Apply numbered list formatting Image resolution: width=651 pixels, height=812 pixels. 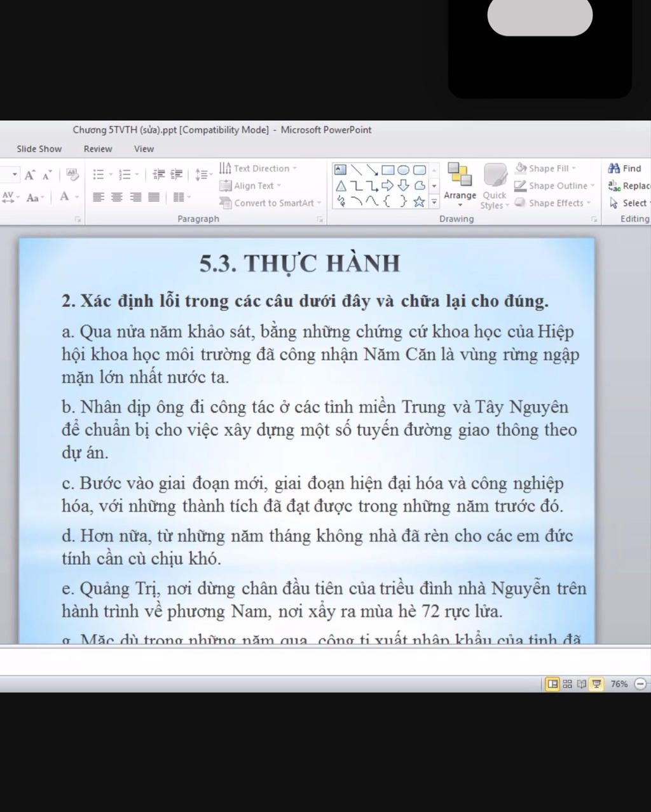pos(125,174)
